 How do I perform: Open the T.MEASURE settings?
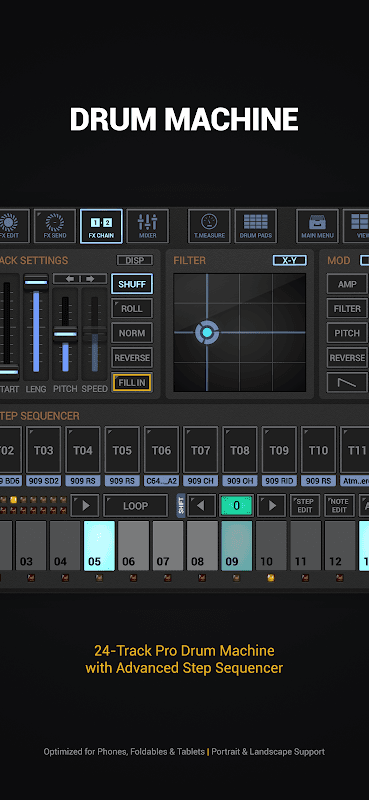pos(209,226)
